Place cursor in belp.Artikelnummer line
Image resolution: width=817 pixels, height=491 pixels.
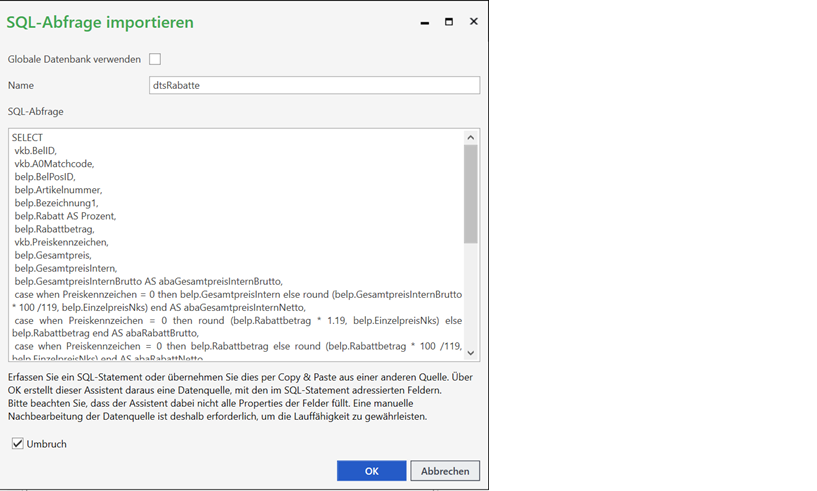[58, 190]
